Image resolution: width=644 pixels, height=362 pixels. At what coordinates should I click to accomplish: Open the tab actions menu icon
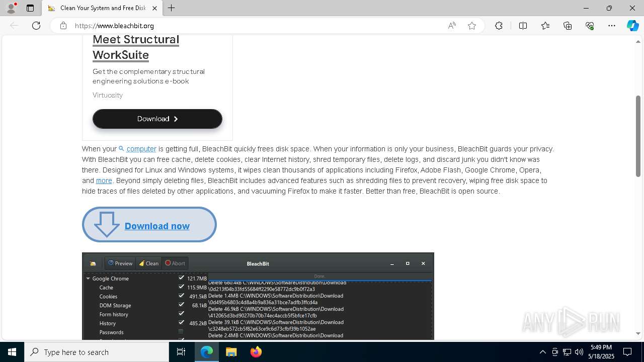[x=30, y=8]
